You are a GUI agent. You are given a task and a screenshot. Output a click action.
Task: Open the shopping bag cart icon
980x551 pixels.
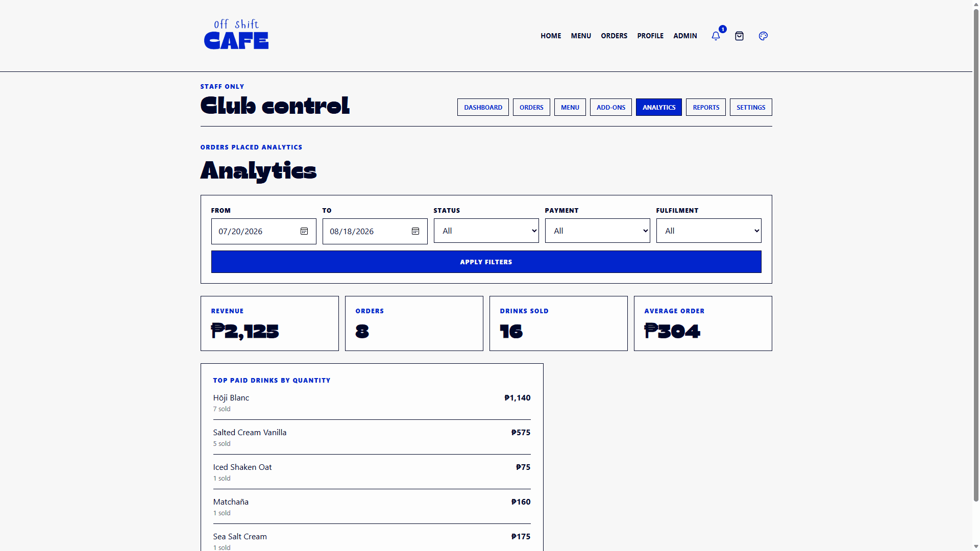pos(739,36)
